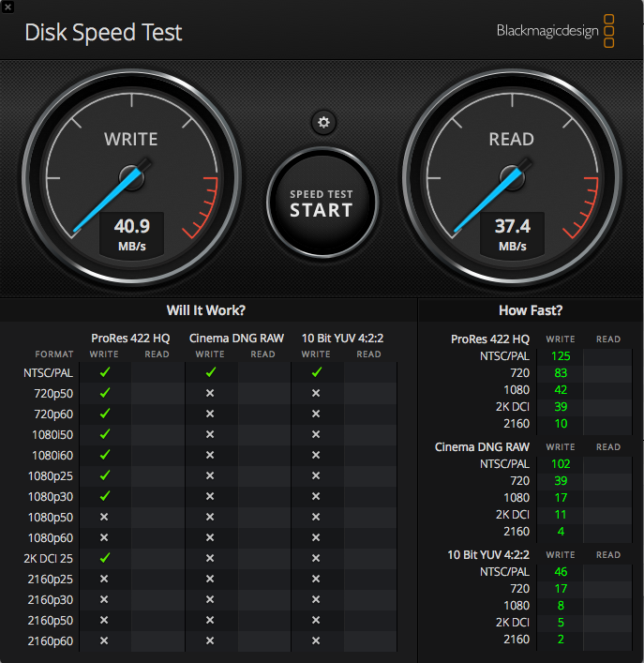This screenshot has width=644, height=663.
Task: Click the READ speedometer gauge
Action: (512, 178)
